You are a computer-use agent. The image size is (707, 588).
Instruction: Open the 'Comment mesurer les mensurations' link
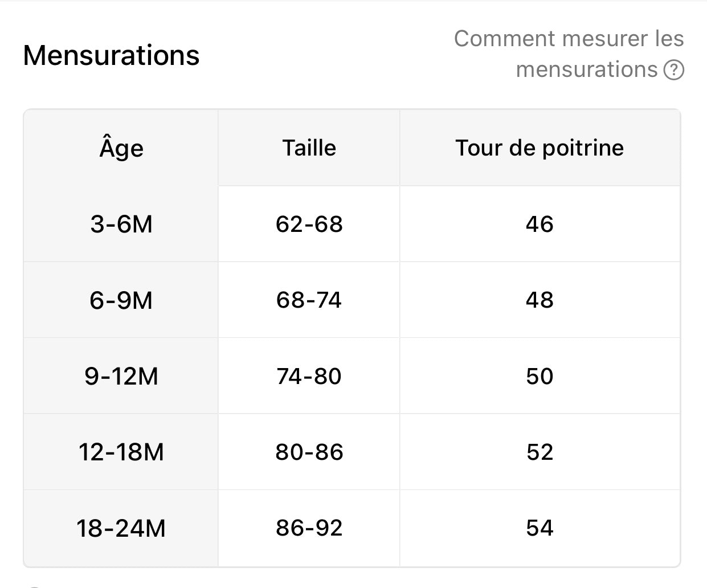coord(569,54)
